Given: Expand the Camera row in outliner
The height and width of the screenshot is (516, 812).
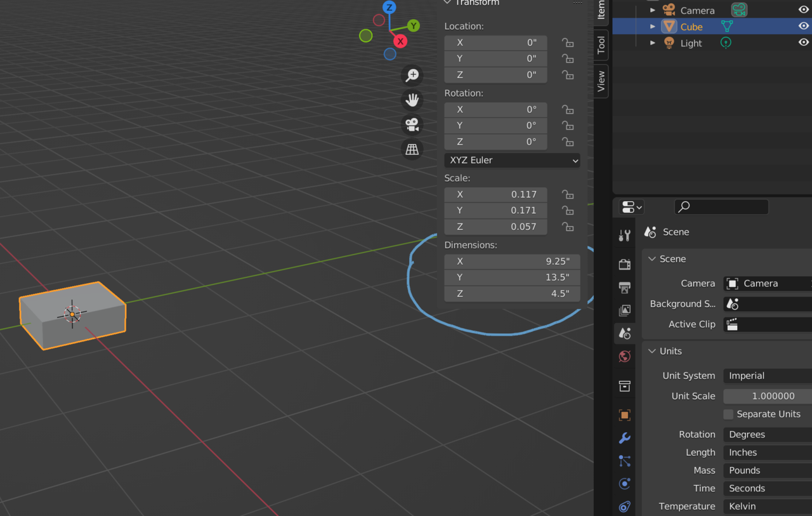Looking at the screenshot, I should coord(653,10).
